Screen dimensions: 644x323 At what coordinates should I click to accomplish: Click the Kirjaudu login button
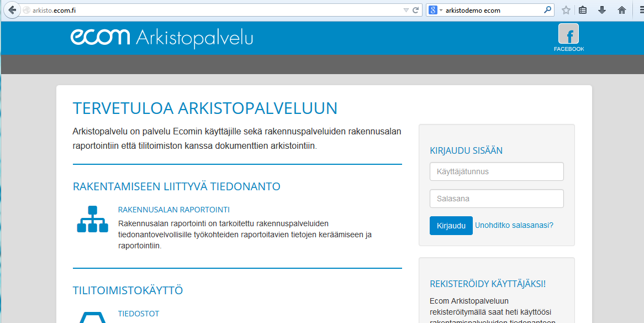point(451,226)
